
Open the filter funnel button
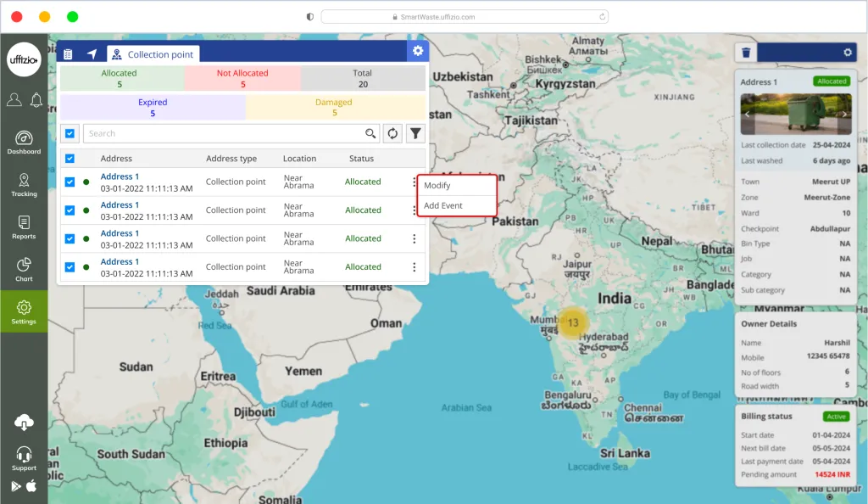pyautogui.click(x=415, y=133)
